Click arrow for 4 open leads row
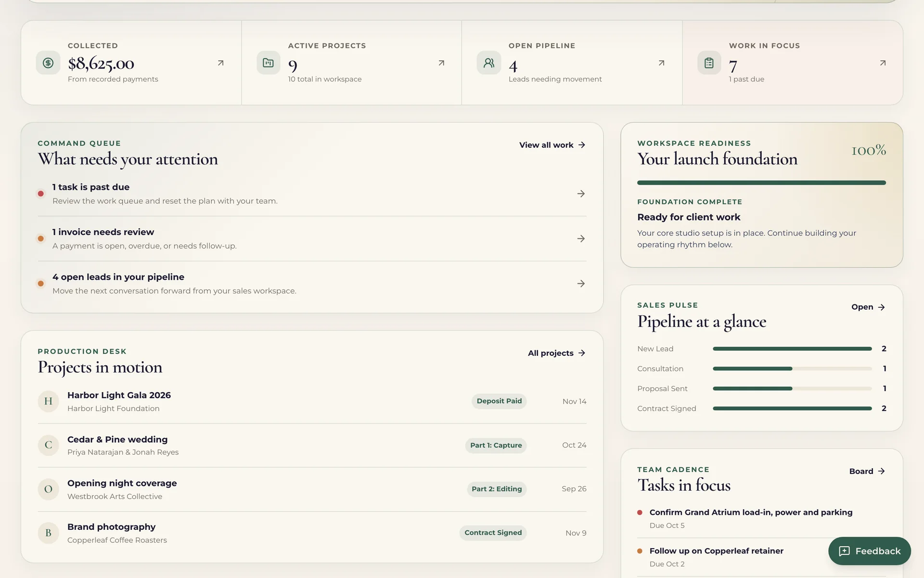Screen dimensions: 924x578 pos(581,284)
